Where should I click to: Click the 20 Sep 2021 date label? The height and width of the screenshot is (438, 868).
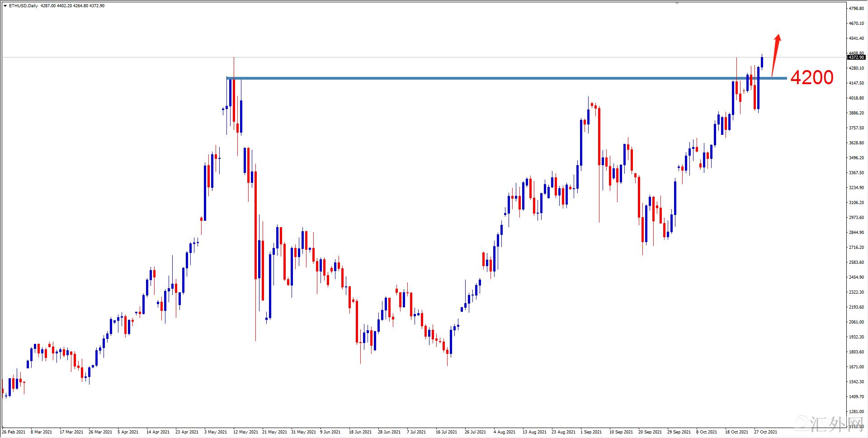650,432
